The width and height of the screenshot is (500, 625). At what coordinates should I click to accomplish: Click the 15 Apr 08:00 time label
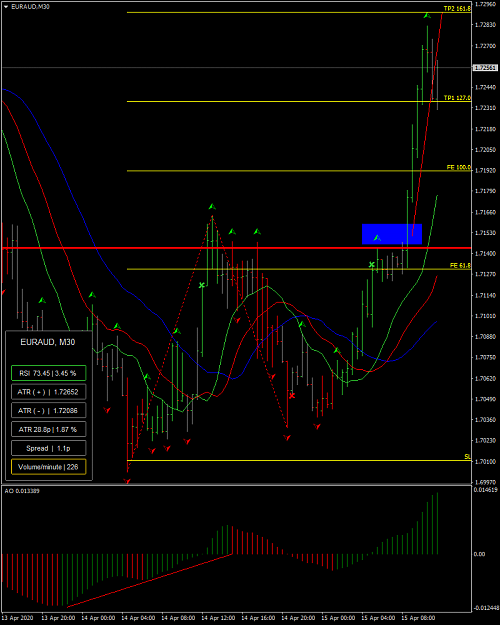(x=418, y=618)
